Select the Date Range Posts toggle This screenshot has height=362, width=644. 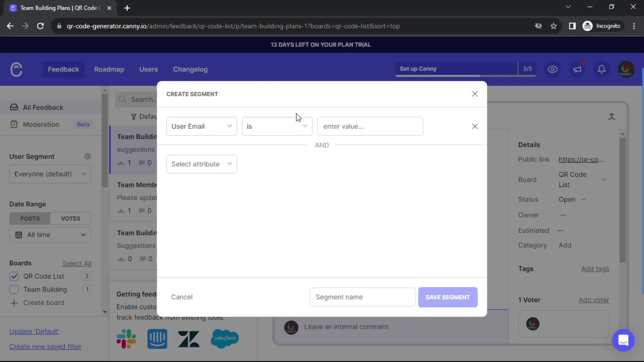pos(30,218)
